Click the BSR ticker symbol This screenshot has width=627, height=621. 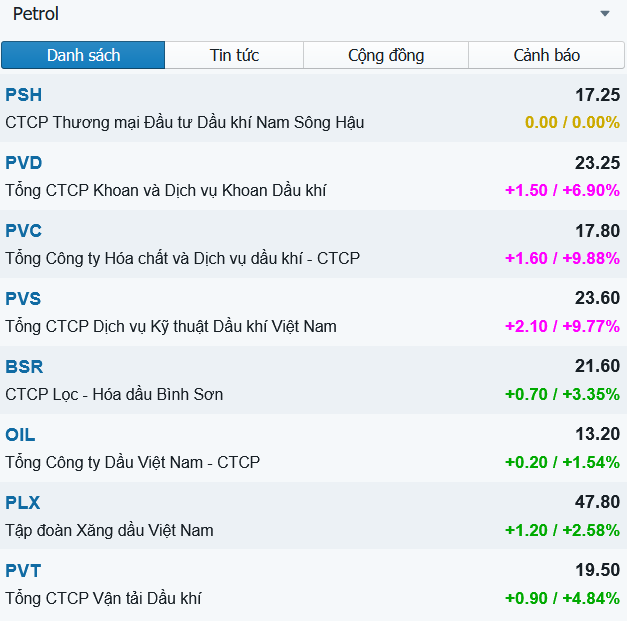24,367
